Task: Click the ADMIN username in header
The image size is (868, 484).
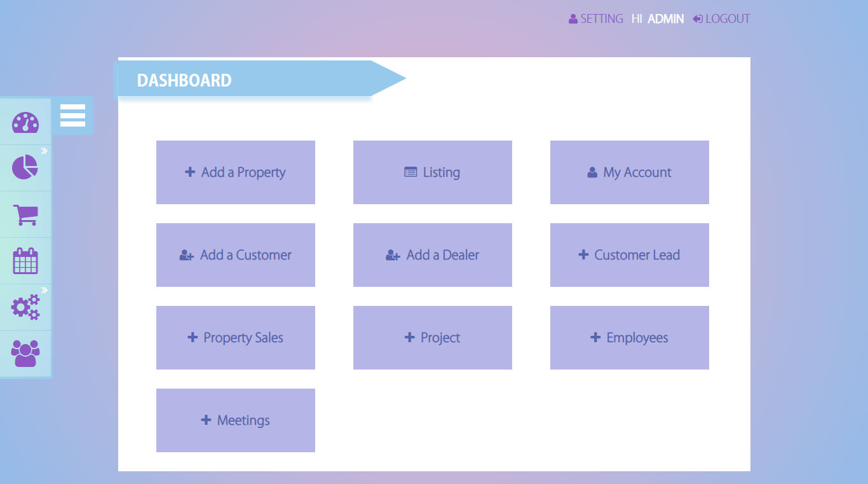Action: (x=665, y=19)
